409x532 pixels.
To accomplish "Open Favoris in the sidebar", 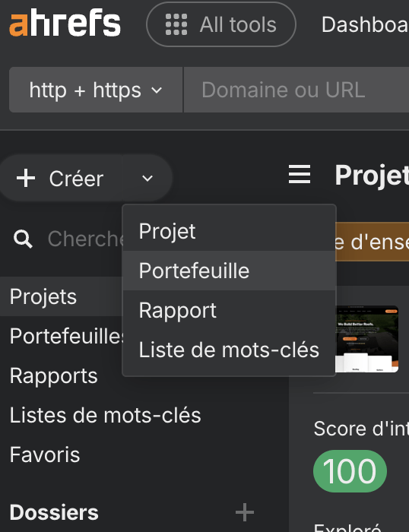I will [45, 454].
